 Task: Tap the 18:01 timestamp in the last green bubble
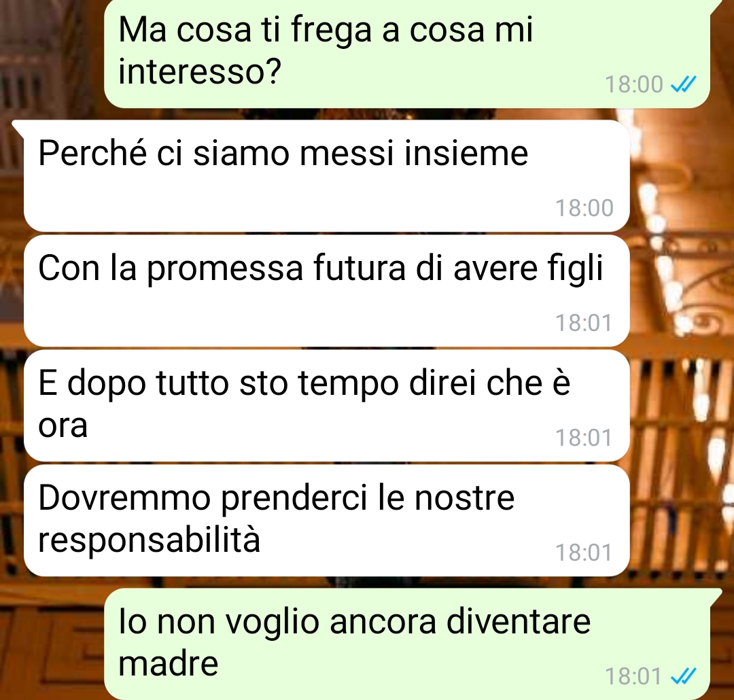coord(633,676)
